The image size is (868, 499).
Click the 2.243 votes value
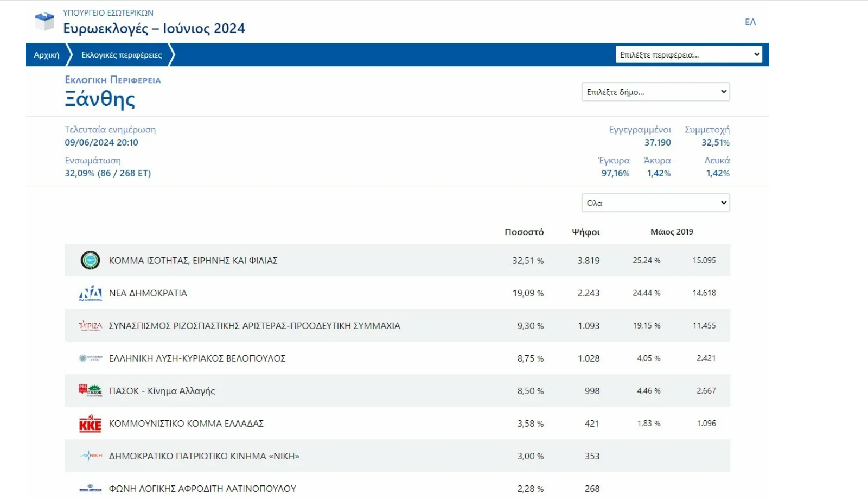pos(589,293)
